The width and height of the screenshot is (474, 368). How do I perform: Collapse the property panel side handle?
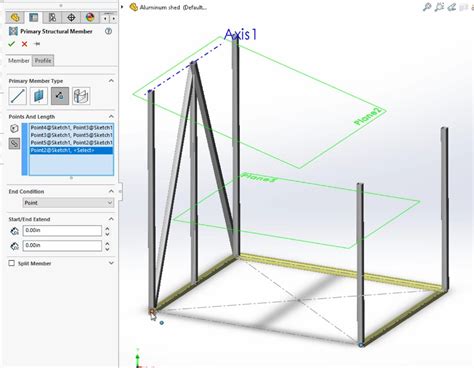(120, 191)
